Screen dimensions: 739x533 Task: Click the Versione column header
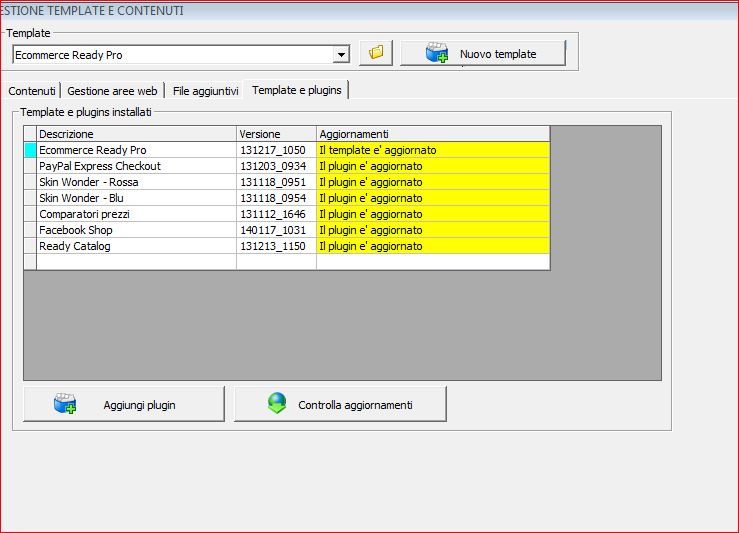[x=276, y=134]
